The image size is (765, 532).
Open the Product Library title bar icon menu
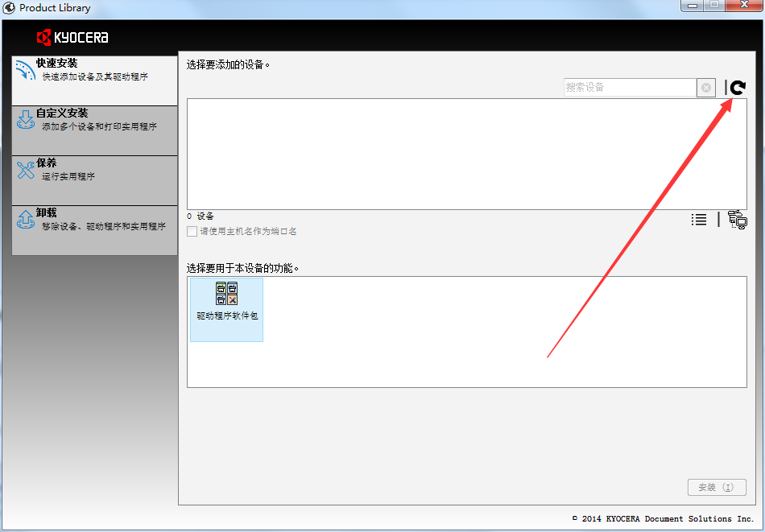click(10, 8)
